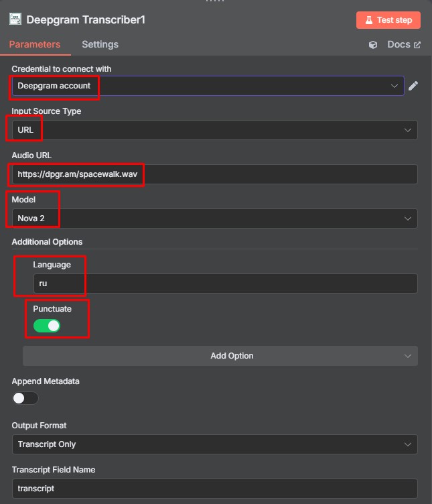Expand the Add Option selector

pyautogui.click(x=220, y=356)
